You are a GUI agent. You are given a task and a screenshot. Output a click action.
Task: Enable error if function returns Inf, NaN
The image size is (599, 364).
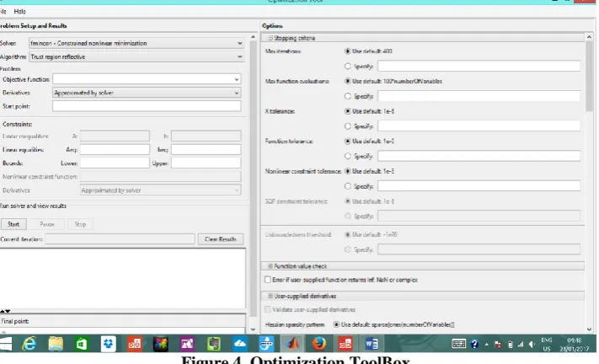tap(268, 280)
